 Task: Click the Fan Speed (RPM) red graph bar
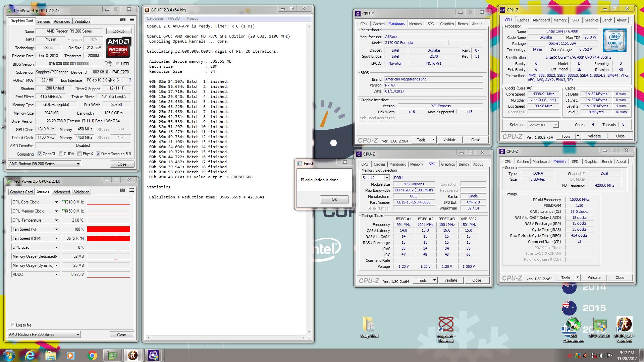(x=108, y=238)
